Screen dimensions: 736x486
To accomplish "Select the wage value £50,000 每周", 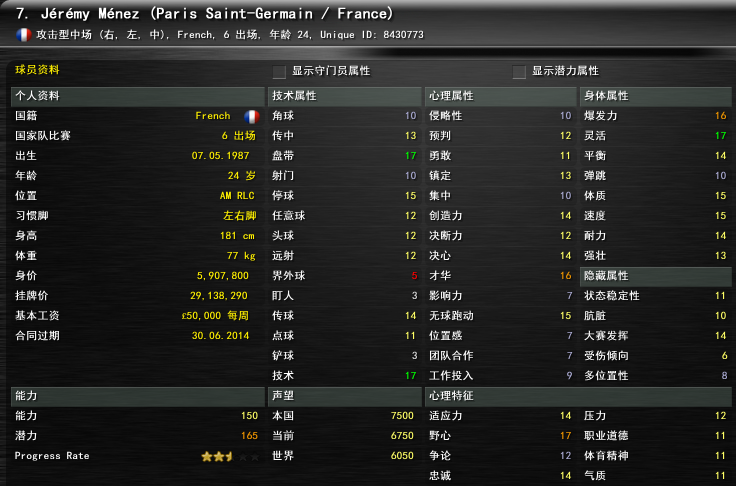I will 215,316.
